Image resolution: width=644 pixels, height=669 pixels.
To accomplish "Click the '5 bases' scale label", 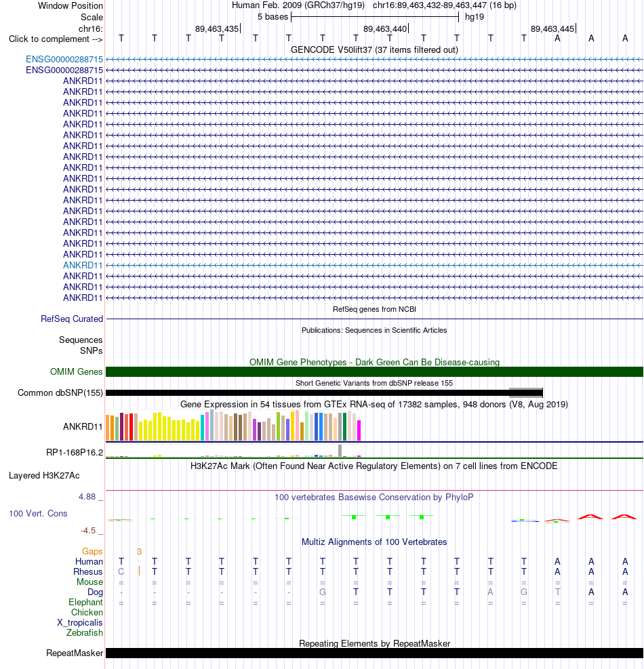I will pos(273,17).
